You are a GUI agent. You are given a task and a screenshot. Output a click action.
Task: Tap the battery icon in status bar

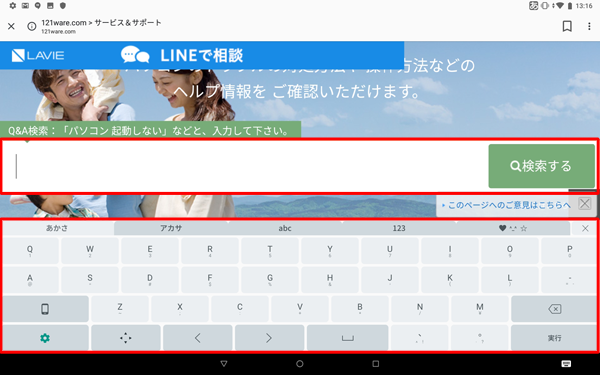pyautogui.click(x=570, y=6)
